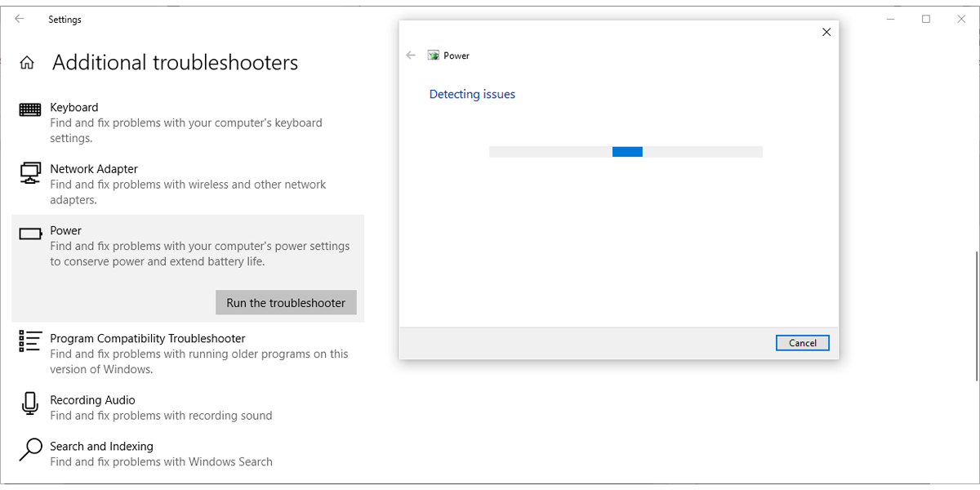Click the Program Compatibility list icon
980x490 pixels.
click(x=30, y=341)
